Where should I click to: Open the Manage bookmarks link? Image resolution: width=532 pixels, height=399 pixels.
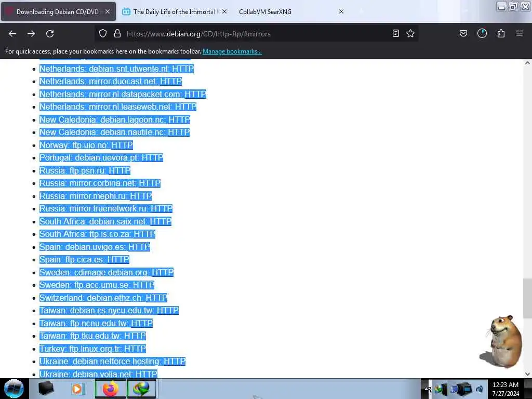(x=232, y=51)
